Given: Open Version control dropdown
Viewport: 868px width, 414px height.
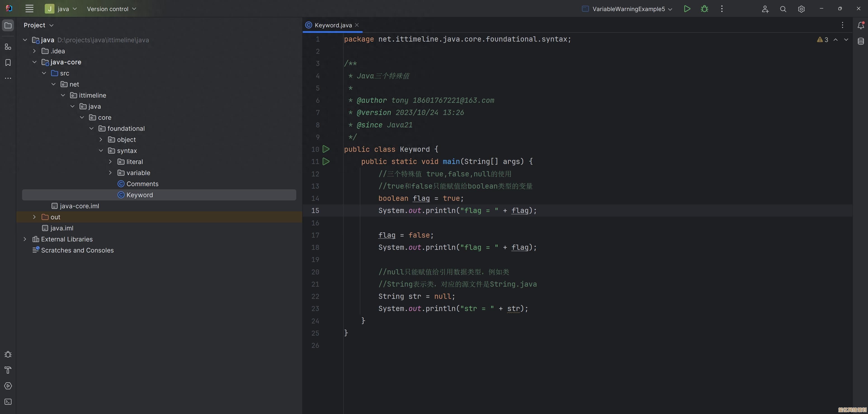Looking at the screenshot, I should [x=111, y=9].
